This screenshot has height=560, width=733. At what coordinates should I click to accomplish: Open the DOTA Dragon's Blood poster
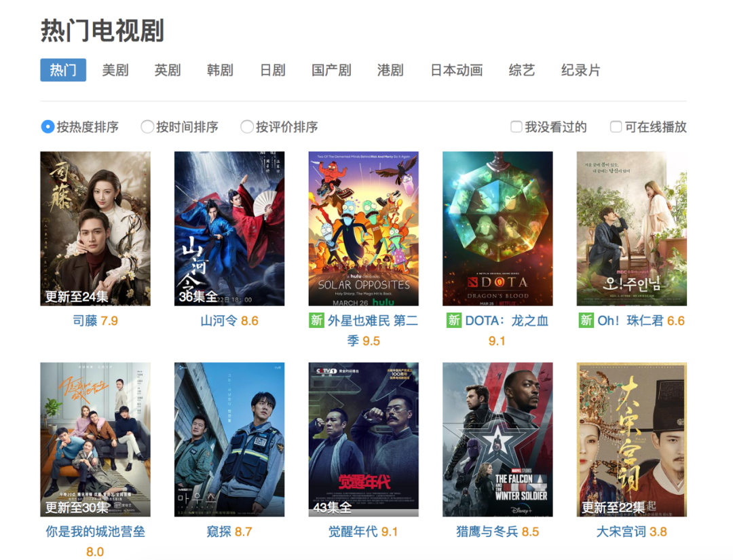[x=497, y=229]
